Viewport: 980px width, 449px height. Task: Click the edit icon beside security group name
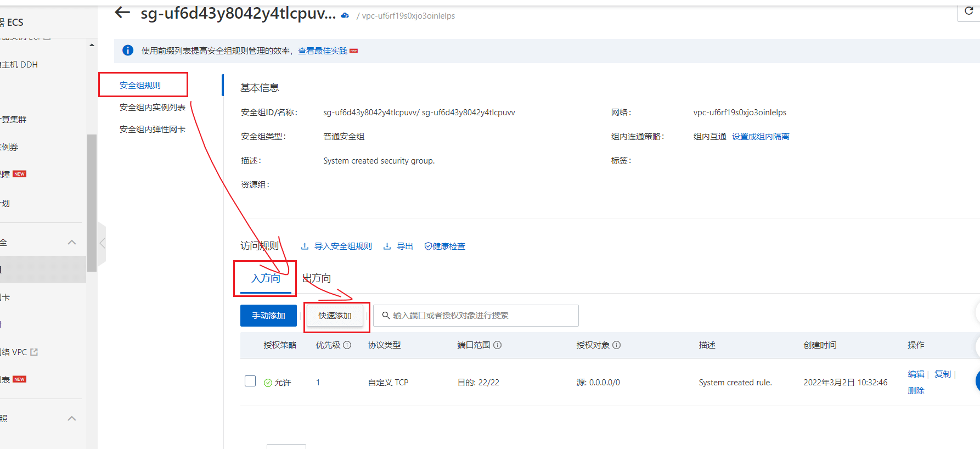[x=345, y=15]
